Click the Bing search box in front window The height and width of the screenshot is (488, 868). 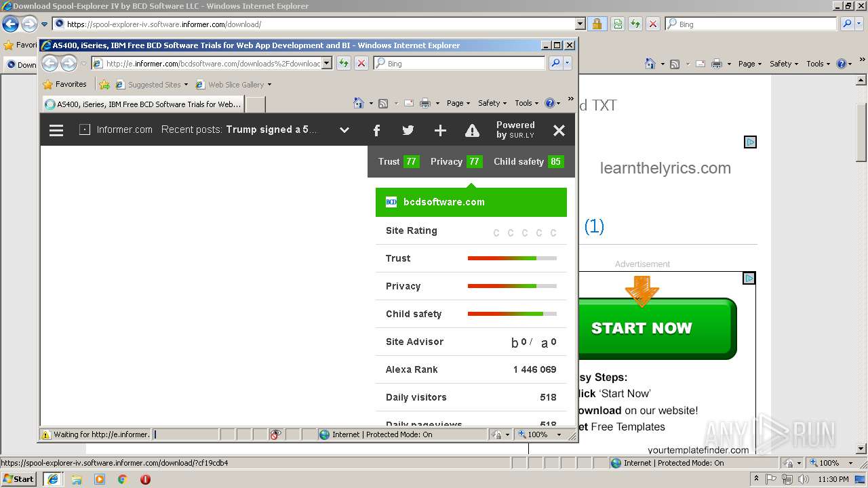(460, 63)
